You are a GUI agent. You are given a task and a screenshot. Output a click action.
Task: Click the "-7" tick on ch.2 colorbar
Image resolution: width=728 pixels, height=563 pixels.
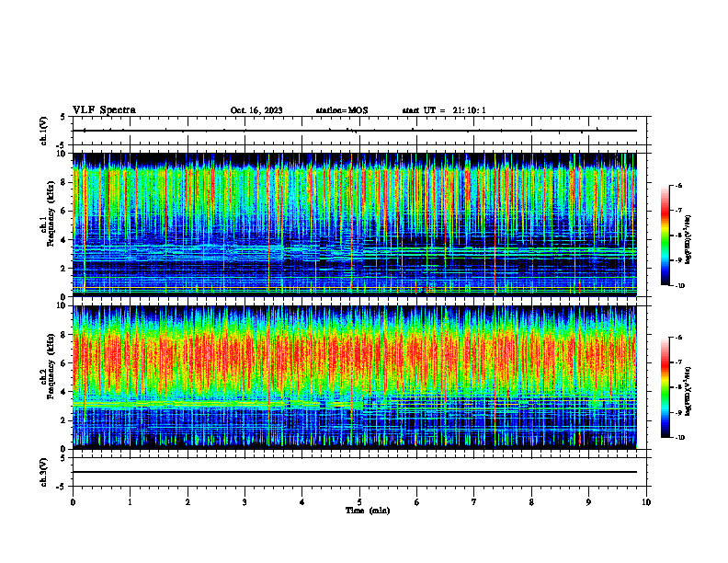[x=678, y=362]
